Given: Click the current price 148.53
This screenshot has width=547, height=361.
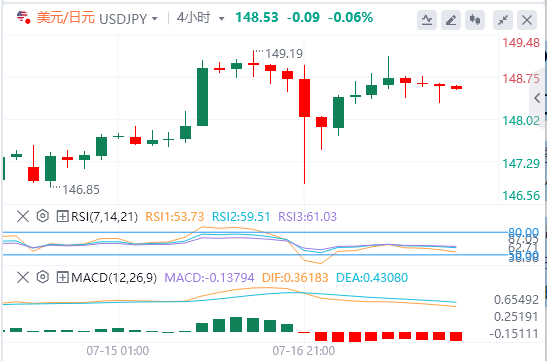Looking at the screenshot, I should pyautogui.click(x=257, y=17).
